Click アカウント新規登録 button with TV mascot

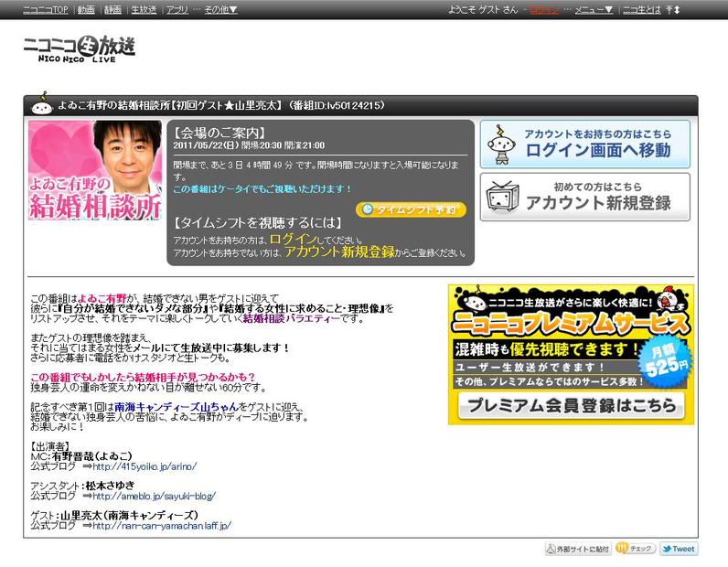click(x=585, y=198)
